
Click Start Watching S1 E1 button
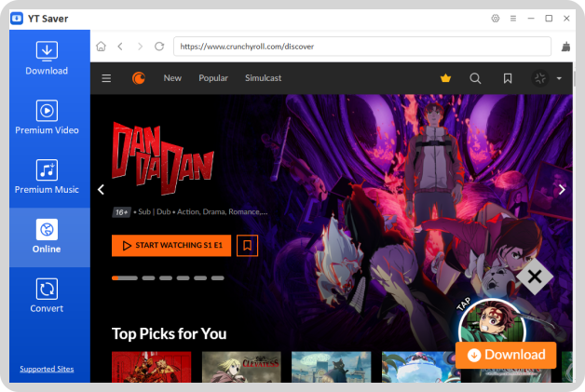pyautogui.click(x=171, y=246)
